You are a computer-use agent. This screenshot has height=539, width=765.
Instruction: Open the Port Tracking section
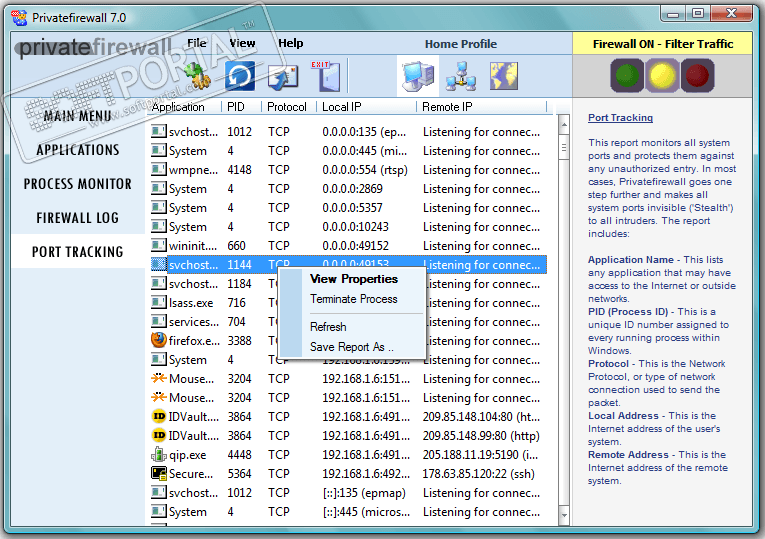(x=78, y=252)
